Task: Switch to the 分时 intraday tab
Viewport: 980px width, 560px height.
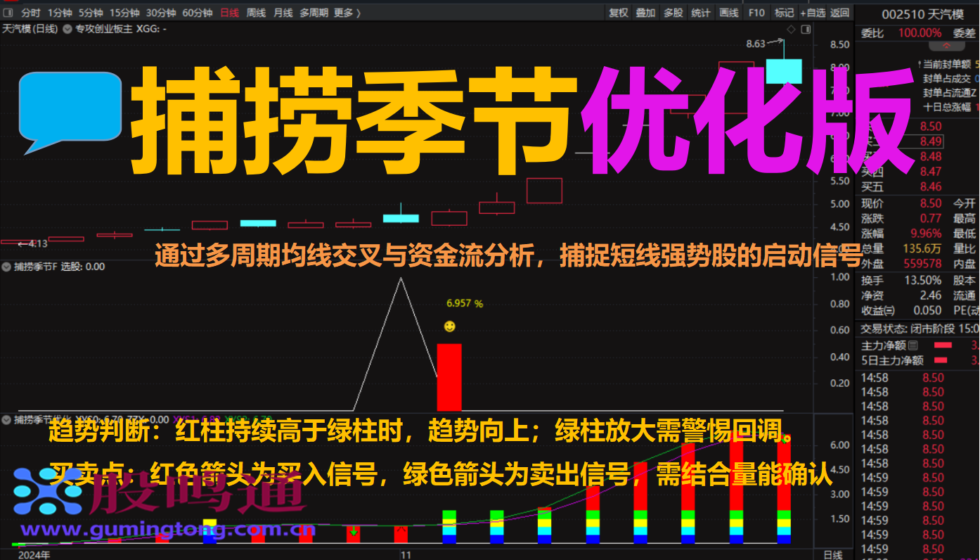Action: pyautogui.click(x=32, y=13)
